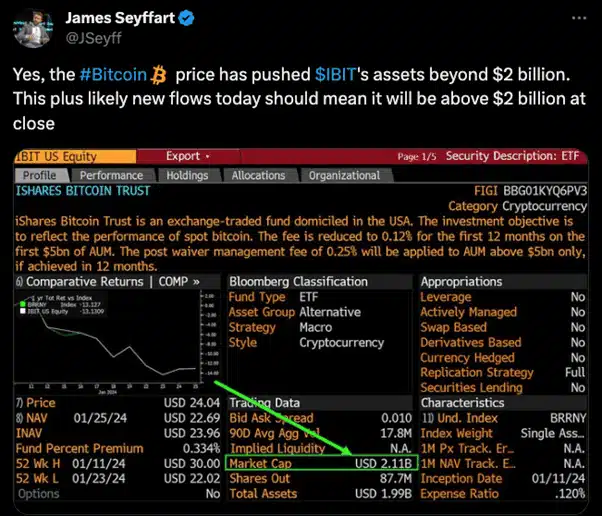Switch to the Holdings tab

(187, 175)
